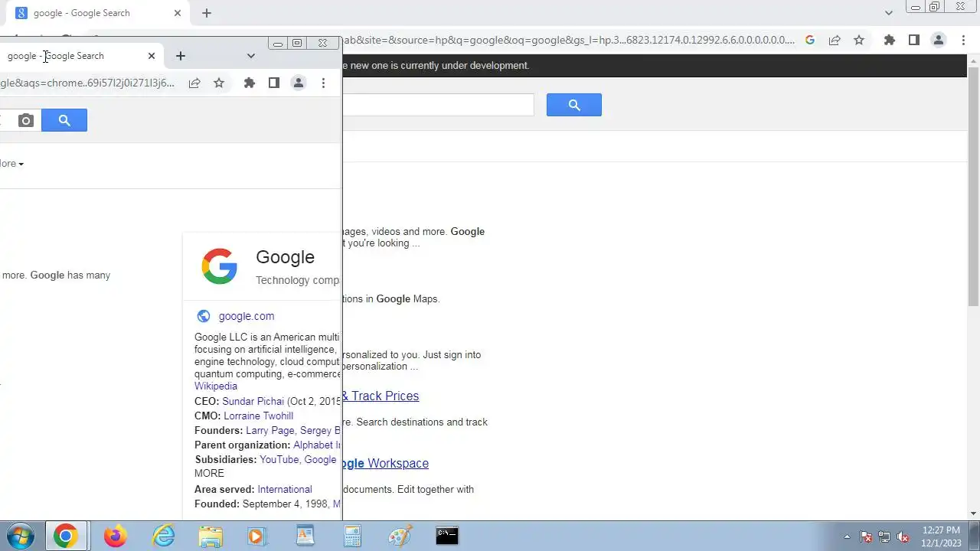Open the Sundar Pichai CEO link
The width and height of the screenshot is (980, 551).
click(x=253, y=402)
